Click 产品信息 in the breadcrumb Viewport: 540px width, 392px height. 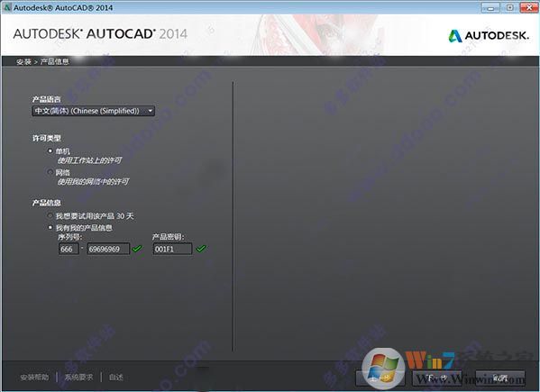[55, 61]
